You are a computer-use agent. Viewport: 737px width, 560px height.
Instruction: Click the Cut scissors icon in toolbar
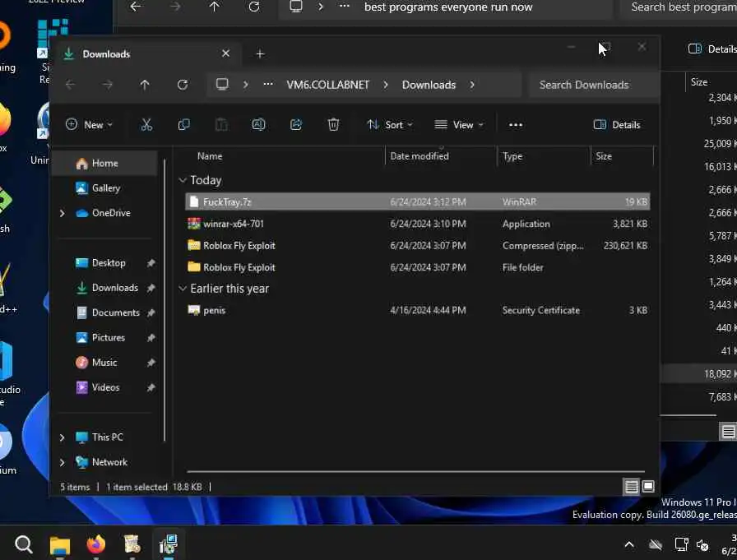click(146, 124)
